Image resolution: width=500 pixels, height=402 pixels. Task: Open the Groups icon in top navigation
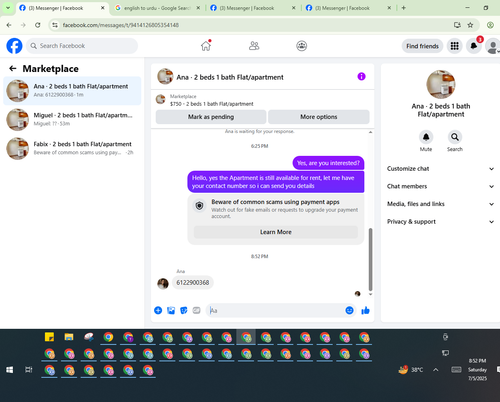pyautogui.click(x=302, y=46)
